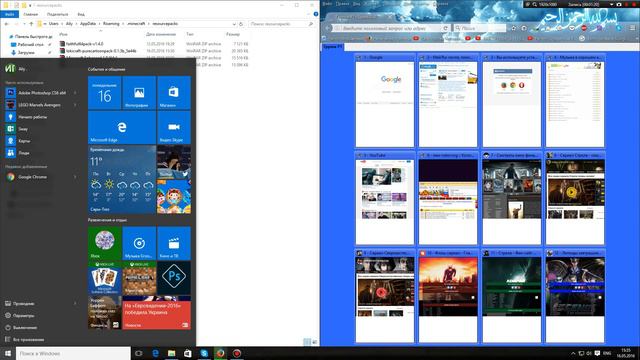Screen dimensions: 640x360
Task: Click the Ally user account name
Action: [x=22, y=69]
